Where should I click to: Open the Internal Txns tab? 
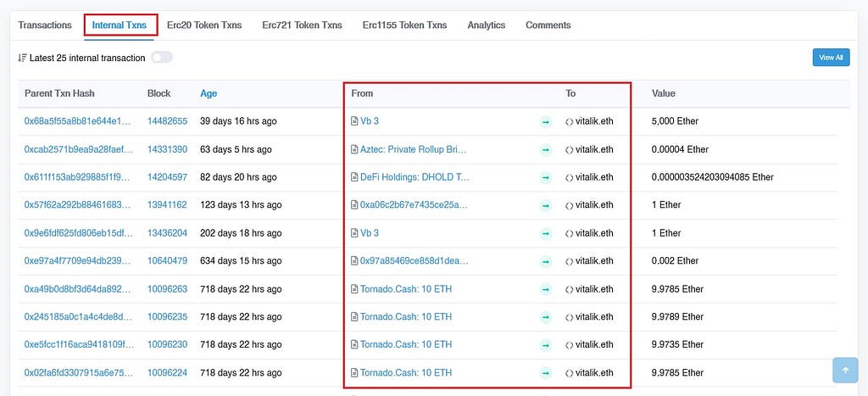point(119,25)
